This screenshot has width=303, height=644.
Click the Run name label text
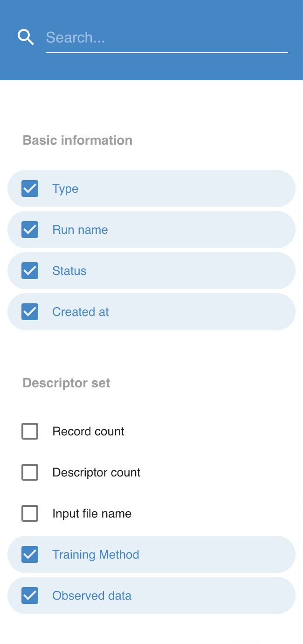point(80,230)
